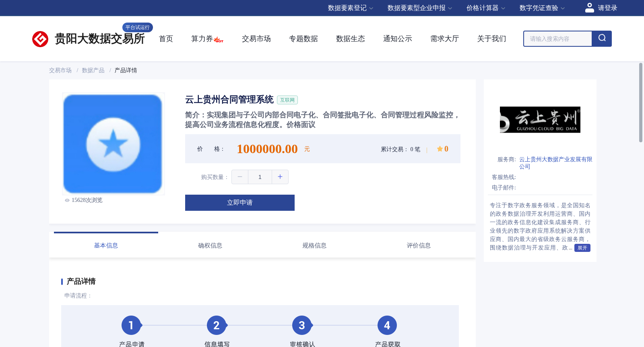This screenshot has width=644, height=347.
Task: Click the 立即申请 button
Action: [240, 203]
